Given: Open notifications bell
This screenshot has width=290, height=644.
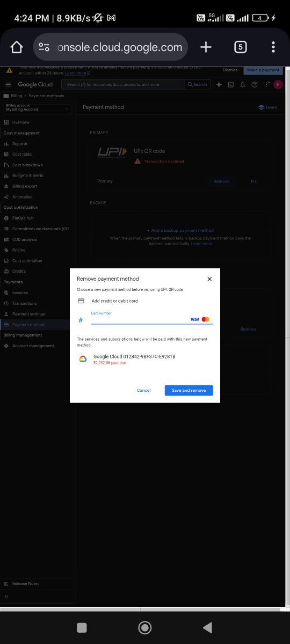Looking at the screenshot, I should (242, 84).
